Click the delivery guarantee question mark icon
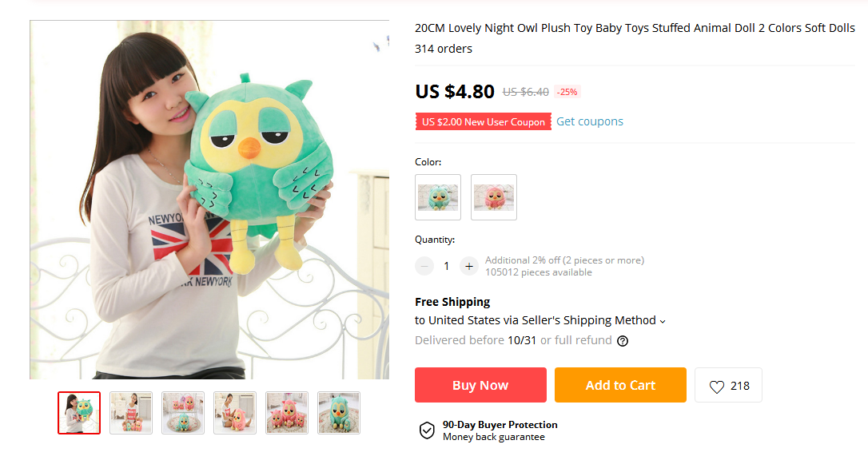The width and height of the screenshot is (868, 468). (x=623, y=341)
